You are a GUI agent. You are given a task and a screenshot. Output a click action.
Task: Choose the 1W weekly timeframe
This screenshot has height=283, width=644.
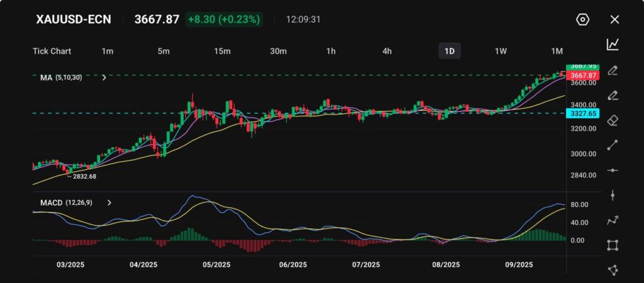click(x=501, y=51)
